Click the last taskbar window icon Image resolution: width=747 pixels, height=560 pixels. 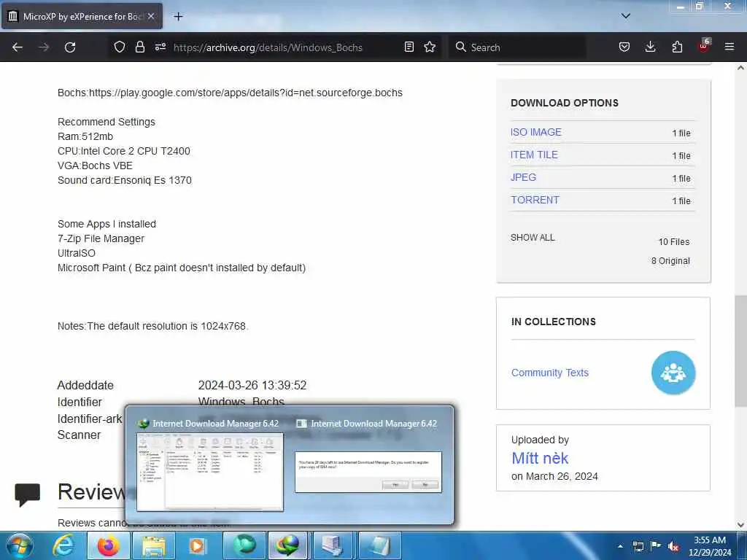[379, 545]
